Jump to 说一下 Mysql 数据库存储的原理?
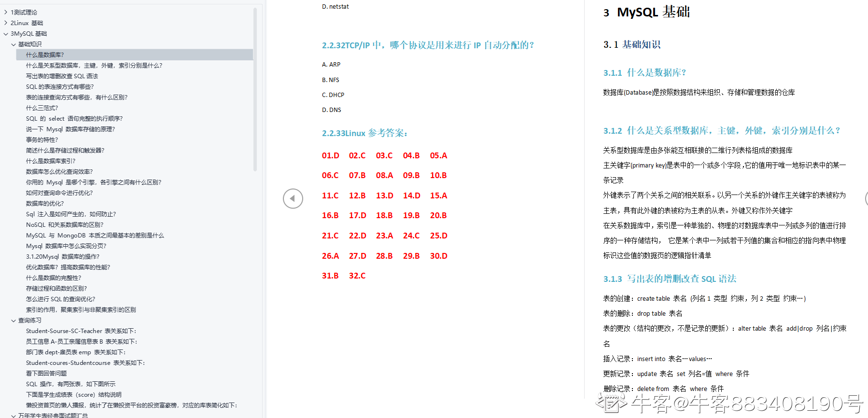Screen dimensions: 868x418 (70, 129)
